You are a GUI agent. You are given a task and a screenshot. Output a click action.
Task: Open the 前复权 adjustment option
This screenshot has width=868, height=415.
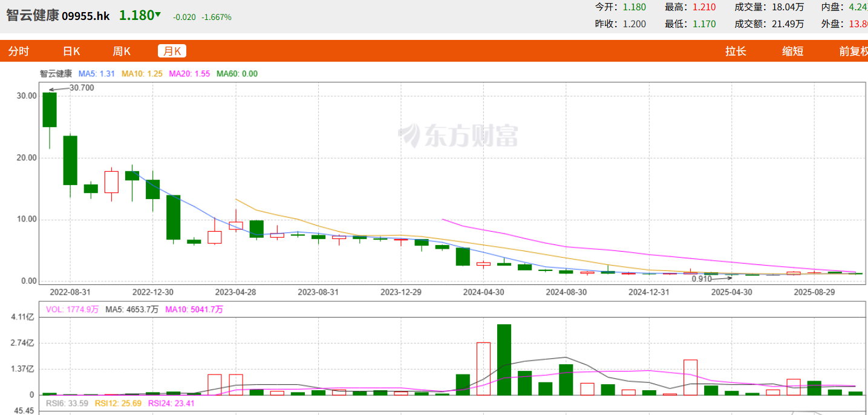(853, 51)
